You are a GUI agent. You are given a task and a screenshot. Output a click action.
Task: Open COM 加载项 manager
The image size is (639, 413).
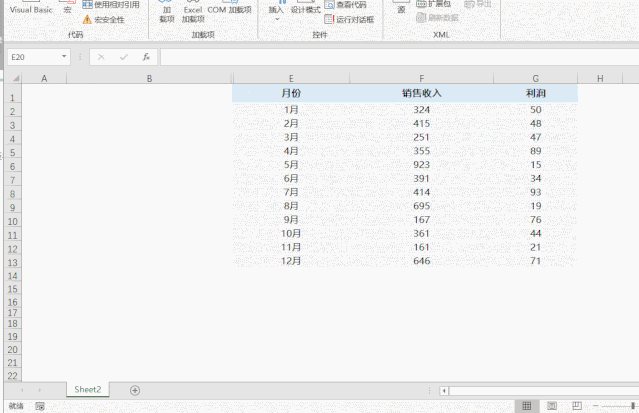click(229, 9)
